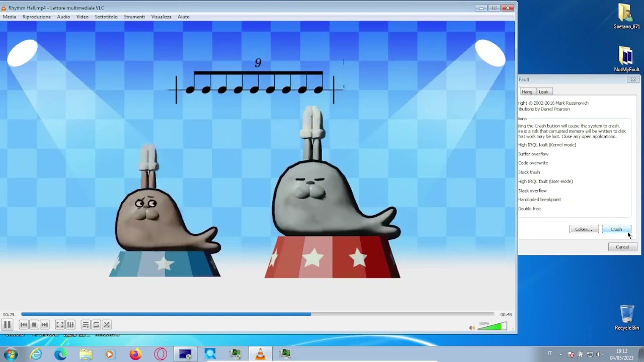Click the elapsed time 00:29 label
The height and width of the screenshot is (362, 644).
pos(9,315)
